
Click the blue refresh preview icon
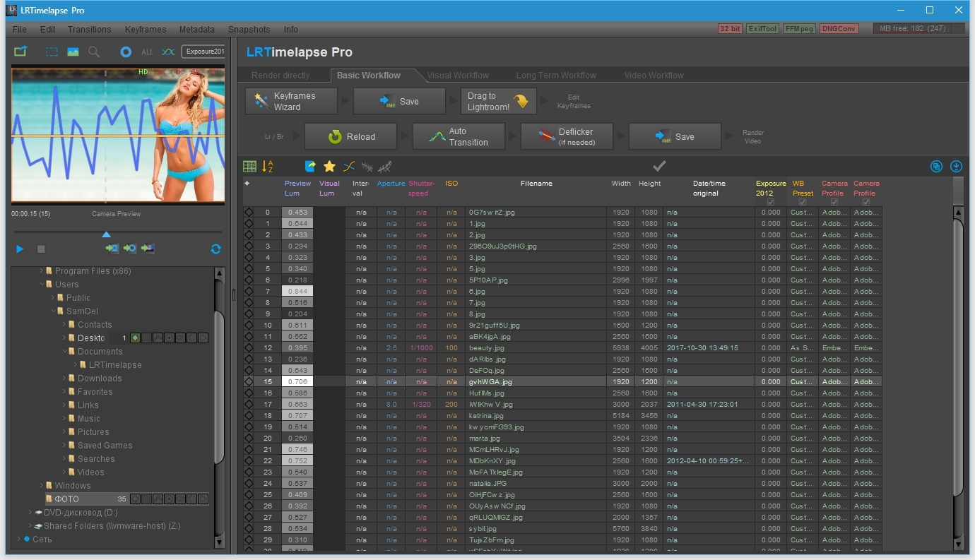215,249
